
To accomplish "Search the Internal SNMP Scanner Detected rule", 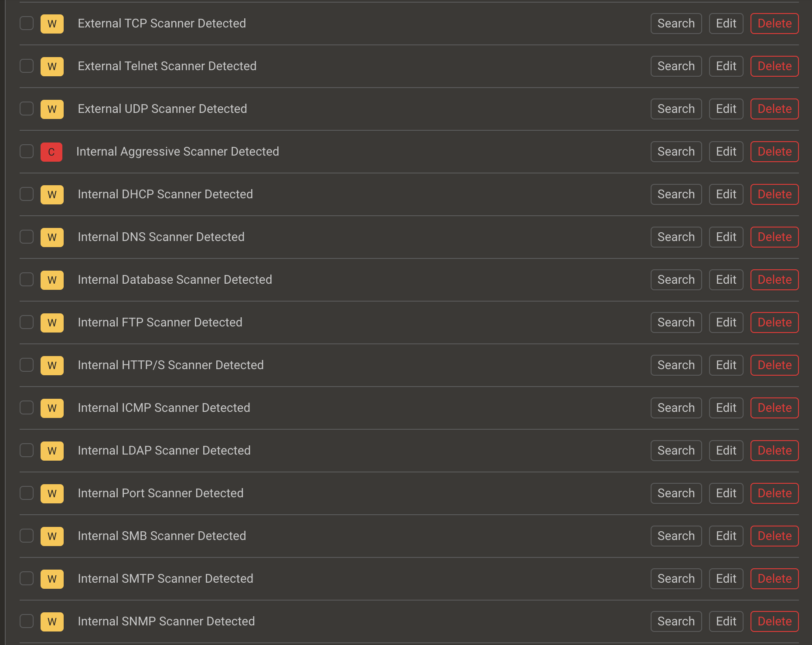I will pyautogui.click(x=676, y=621).
